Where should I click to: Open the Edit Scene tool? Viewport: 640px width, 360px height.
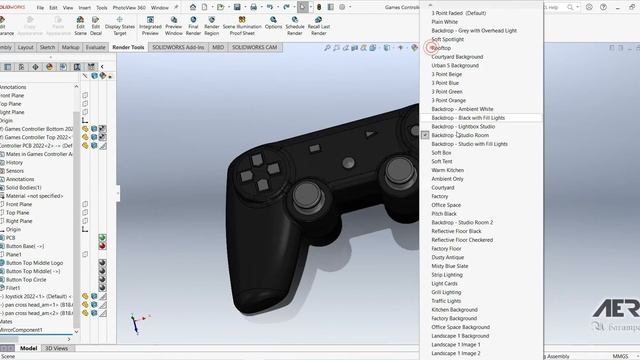click(x=80, y=26)
